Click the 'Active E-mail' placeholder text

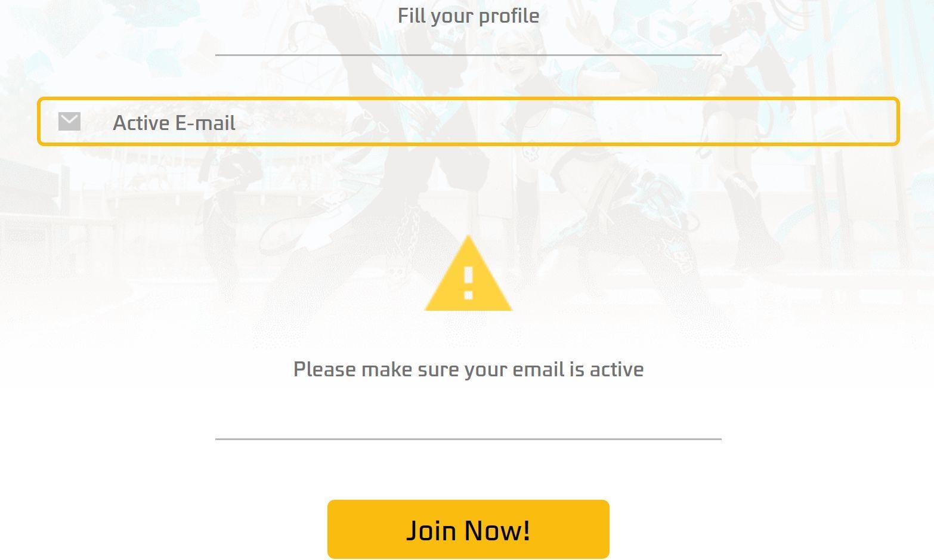(x=174, y=123)
